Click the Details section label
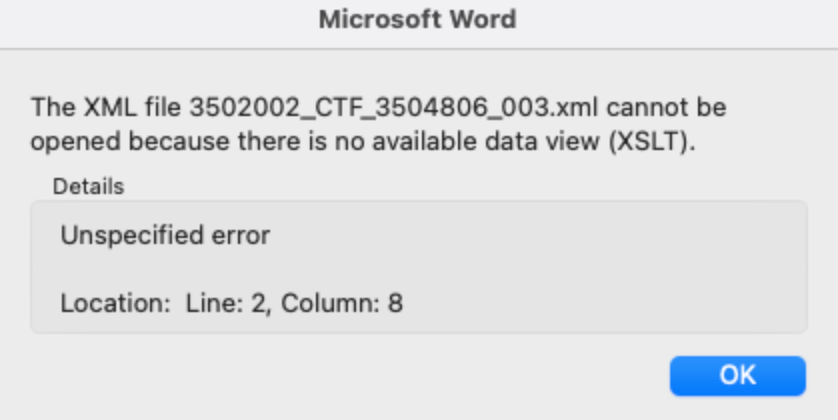This screenshot has height=420, width=838. coord(88,186)
